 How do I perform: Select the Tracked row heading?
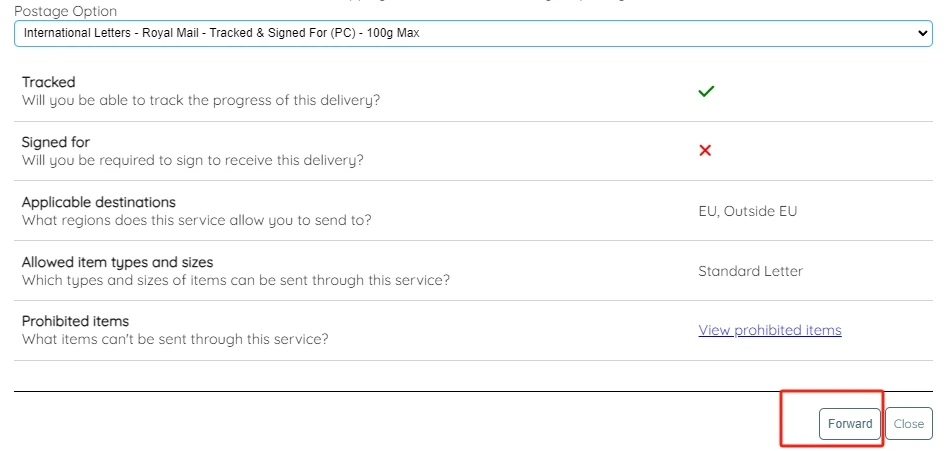(x=48, y=82)
